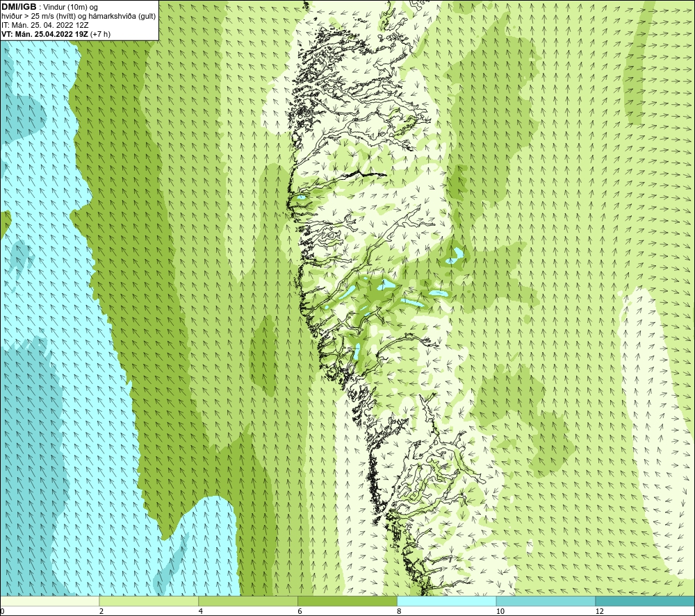This screenshot has width=695, height=616.
Task: Click the 'Vindur (10m) og' label
Action: pos(70,8)
